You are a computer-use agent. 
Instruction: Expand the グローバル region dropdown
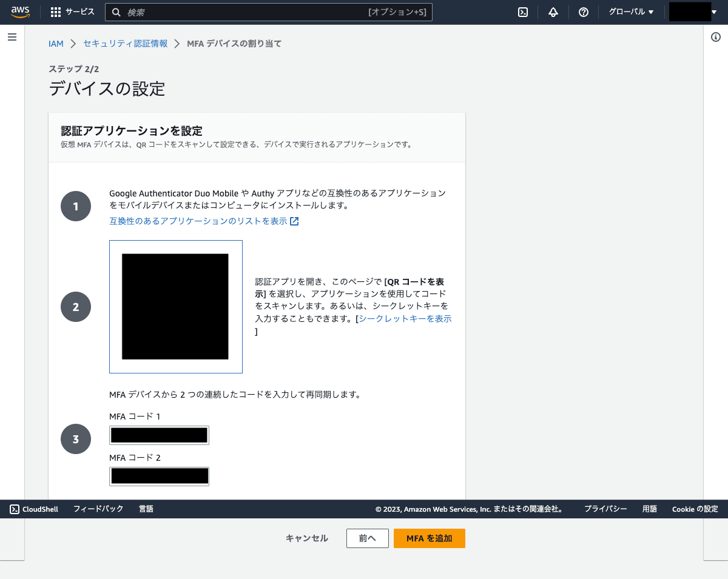point(631,12)
